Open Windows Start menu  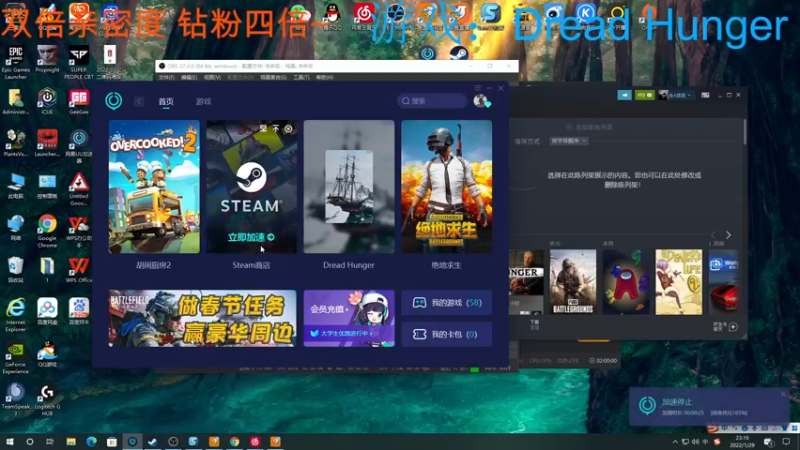click(9, 441)
